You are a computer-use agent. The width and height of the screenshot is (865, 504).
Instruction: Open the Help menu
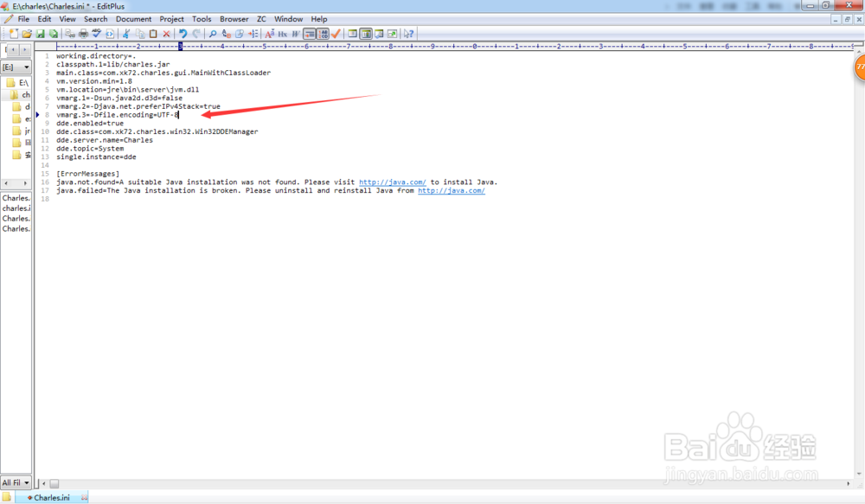click(x=319, y=19)
